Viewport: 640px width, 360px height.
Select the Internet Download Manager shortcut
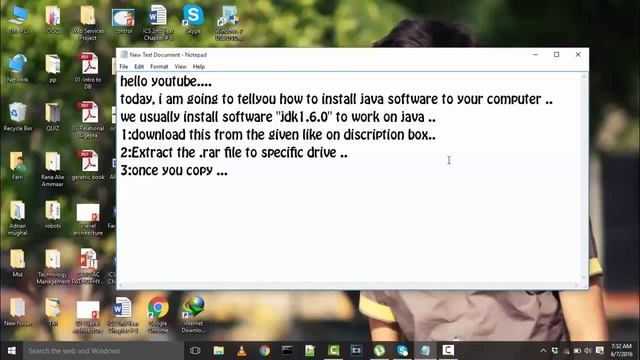(x=193, y=315)
